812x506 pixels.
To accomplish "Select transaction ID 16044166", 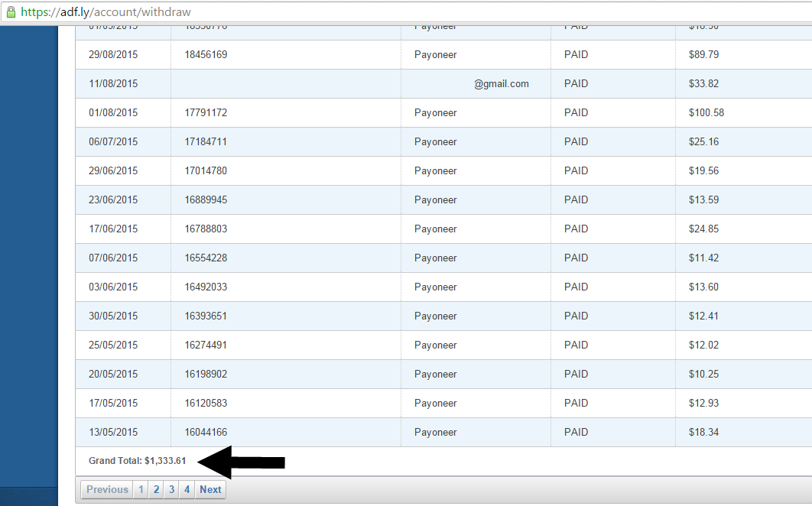I will click(x=206, y=431).
